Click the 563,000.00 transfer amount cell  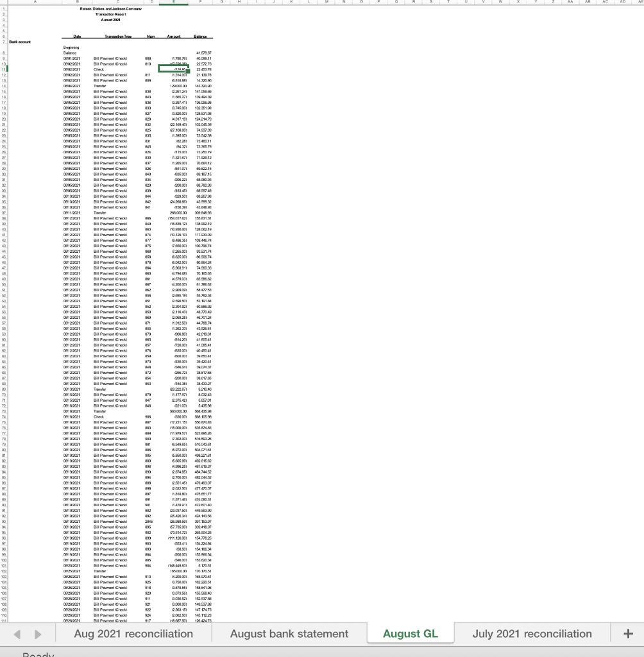tap(178, 411)
